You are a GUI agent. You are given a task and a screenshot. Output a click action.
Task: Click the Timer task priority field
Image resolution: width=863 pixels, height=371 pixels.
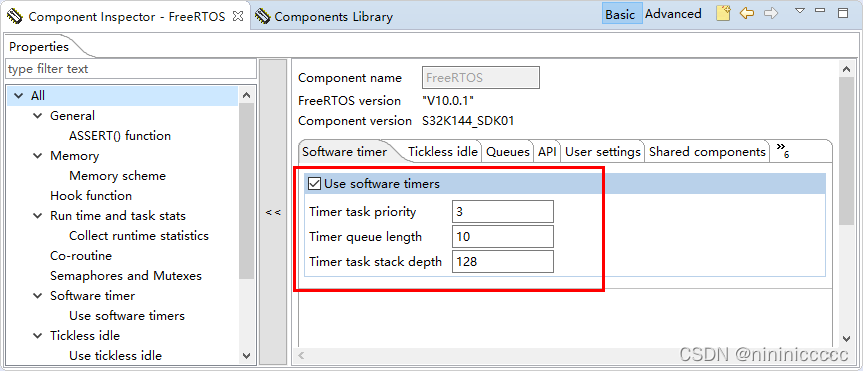[x=502, y=212]
